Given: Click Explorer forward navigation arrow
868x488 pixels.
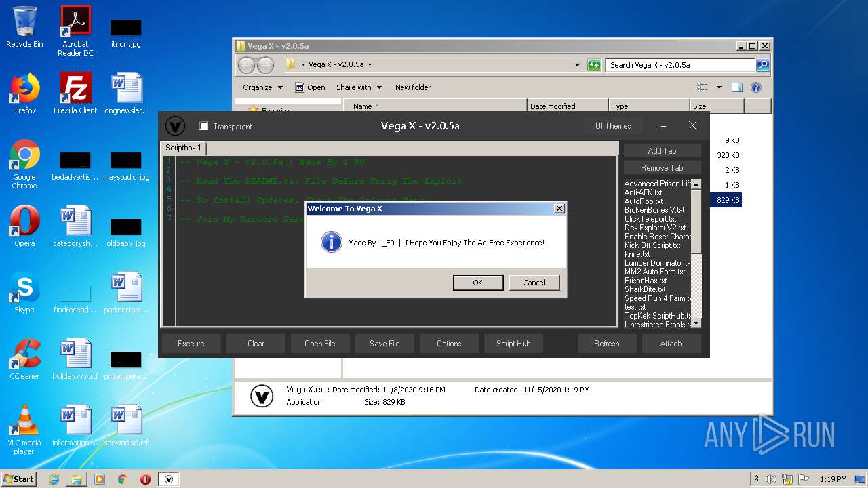Looking at the screenshot, I should pyautogui.click(x=266, y=65).
